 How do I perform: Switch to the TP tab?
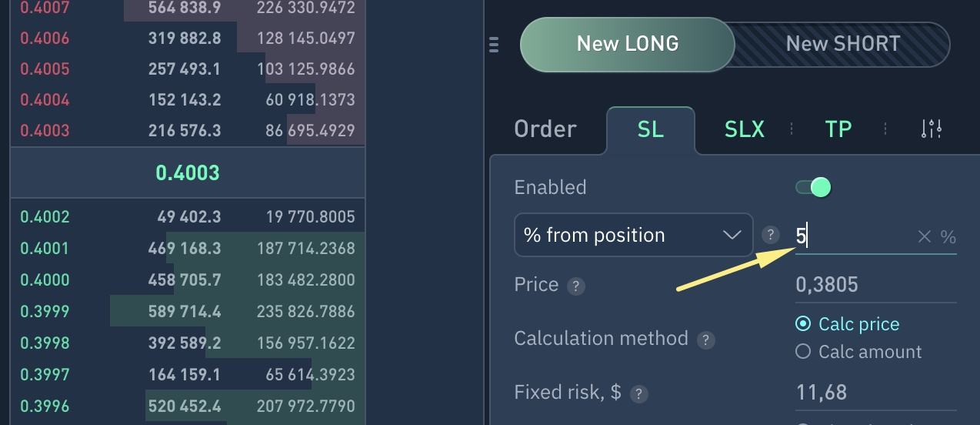[x=838, y=129]
